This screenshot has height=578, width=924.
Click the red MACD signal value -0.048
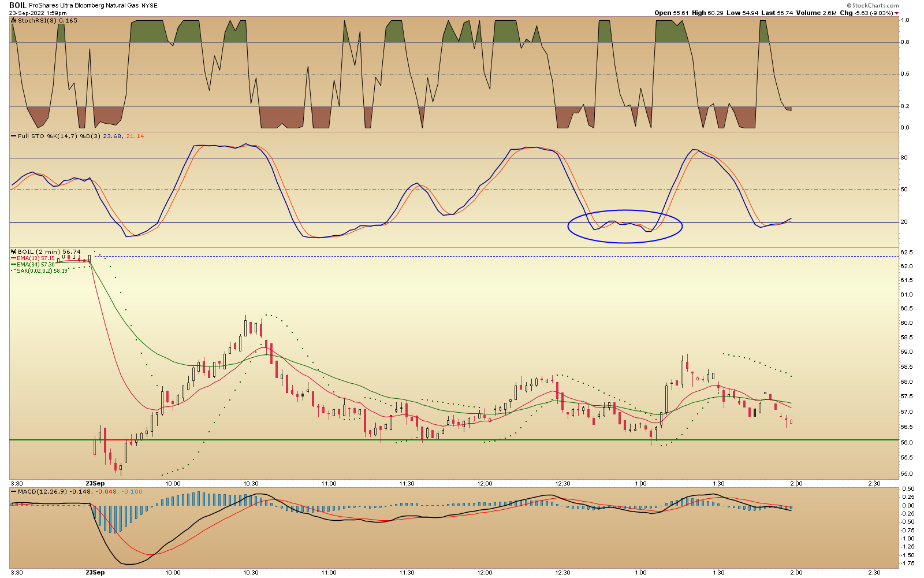(106, 491)
